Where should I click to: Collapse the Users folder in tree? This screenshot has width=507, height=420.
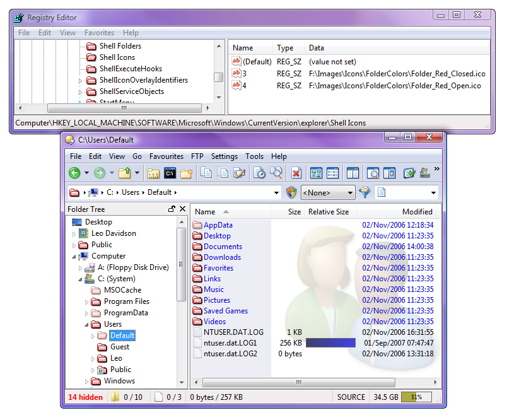(x=86, y=325)
